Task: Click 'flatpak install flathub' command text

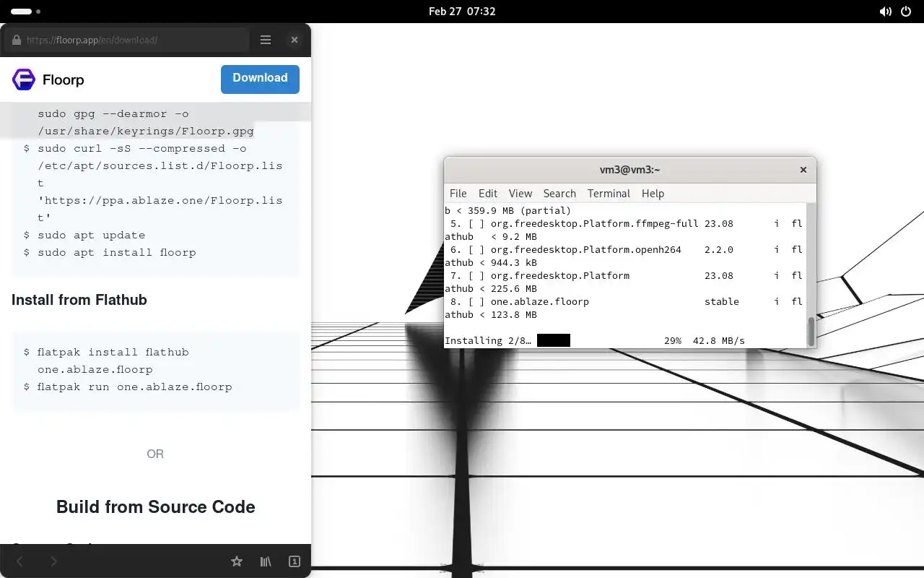Action: pyautogui.click(x=113, y=352)
